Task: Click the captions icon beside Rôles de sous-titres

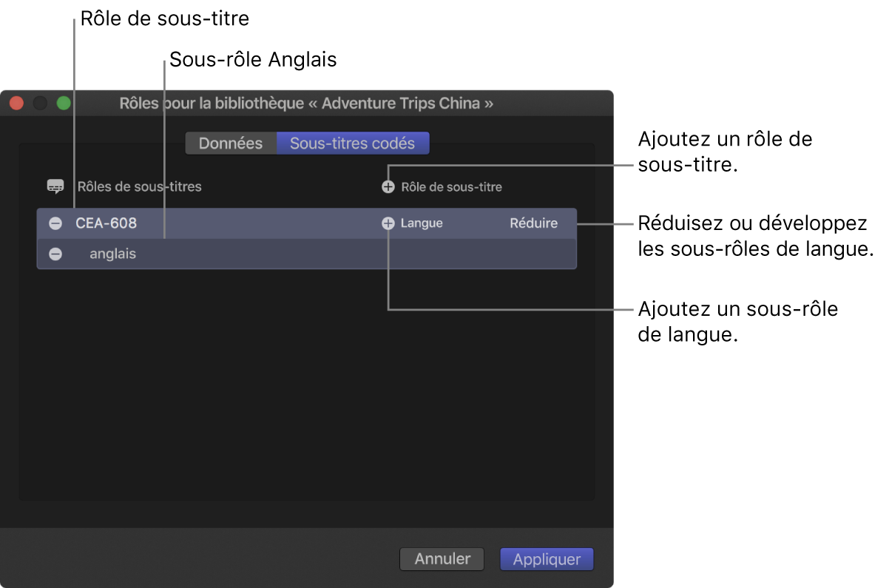Action: 55,186
